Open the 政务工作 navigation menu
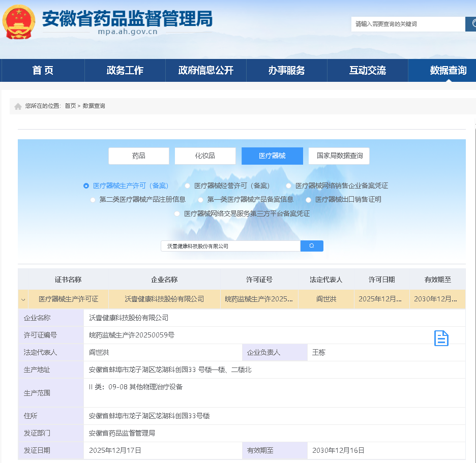 [x=125, y=71]
